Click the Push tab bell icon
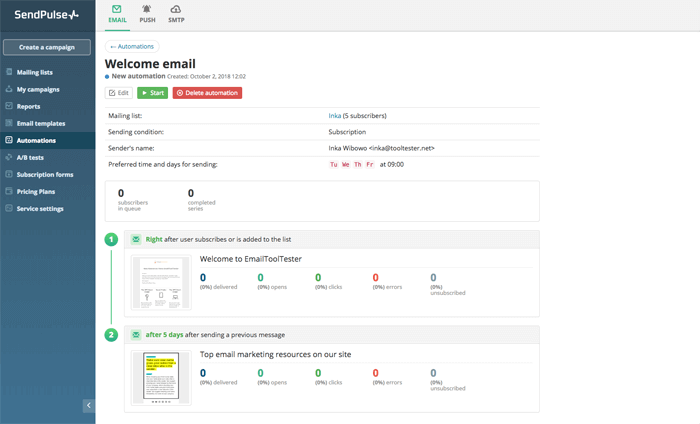 pos(147,9)
